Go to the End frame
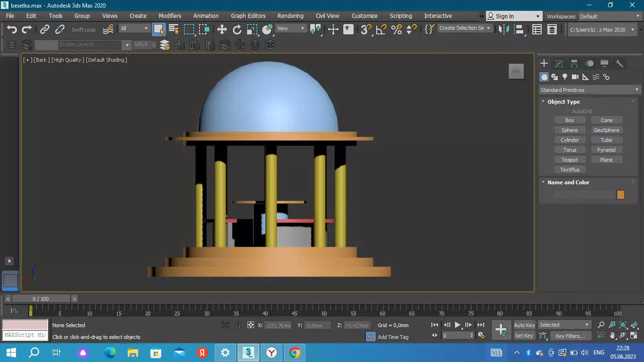644x362 pixels. 480,325
